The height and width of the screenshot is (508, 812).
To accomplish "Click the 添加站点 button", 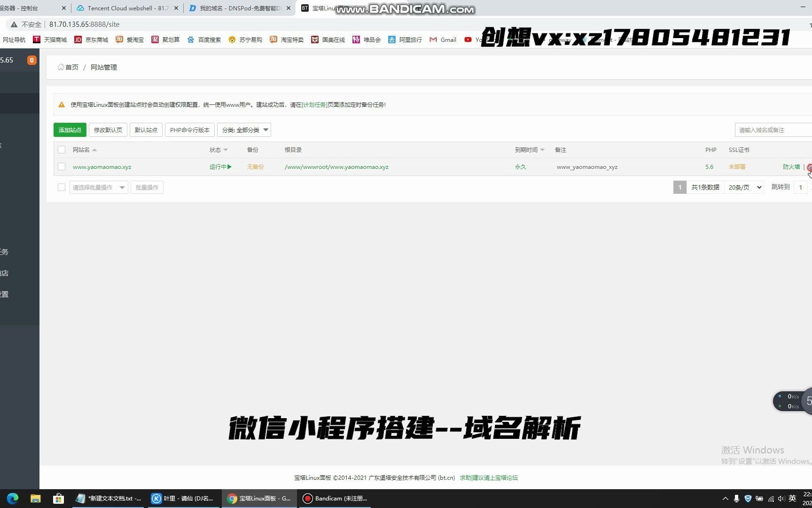I will point(70,130).
